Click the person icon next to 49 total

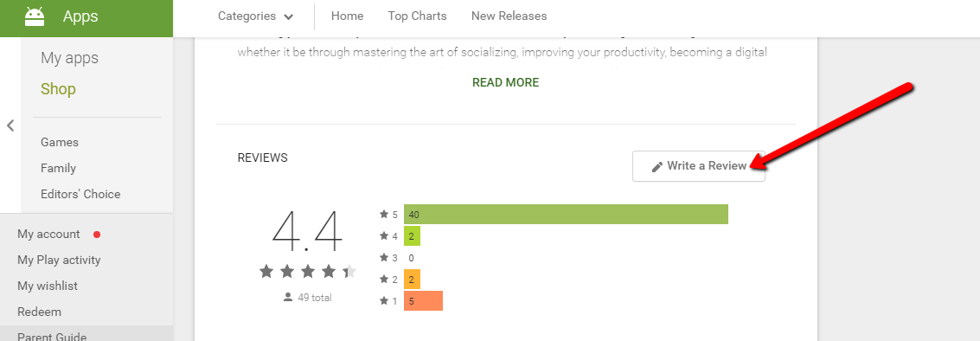pyautogui.click(x=287, y=297)
